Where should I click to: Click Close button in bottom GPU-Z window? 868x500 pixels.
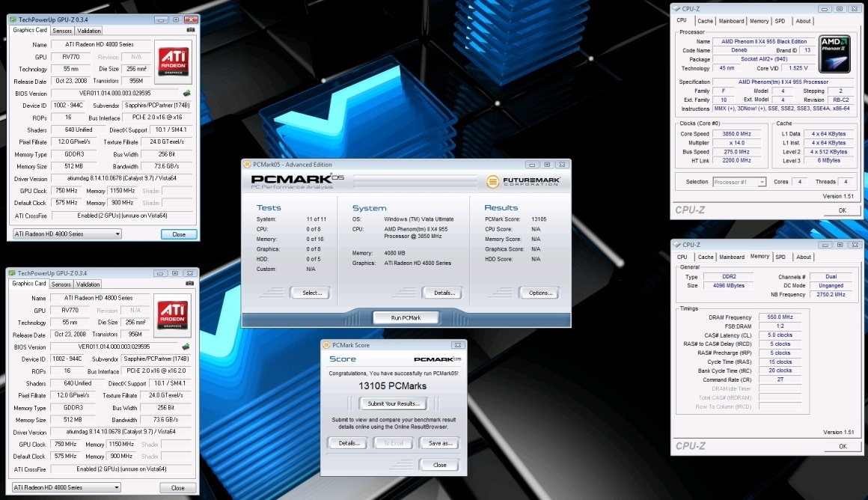point(177,488)
